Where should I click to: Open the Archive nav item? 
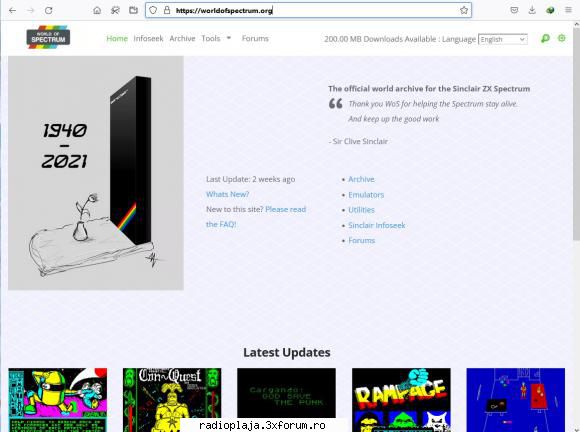[x=182, y=38]
